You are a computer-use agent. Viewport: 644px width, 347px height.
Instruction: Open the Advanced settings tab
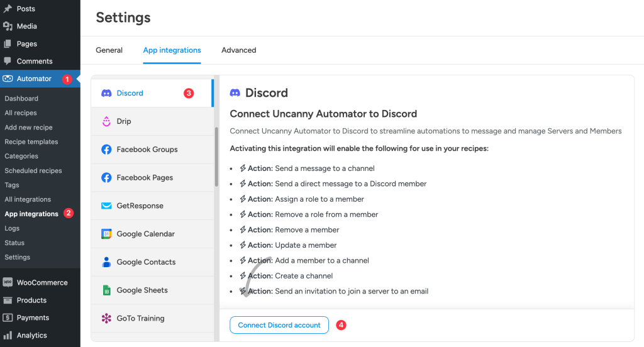click(x=238, y=50)
